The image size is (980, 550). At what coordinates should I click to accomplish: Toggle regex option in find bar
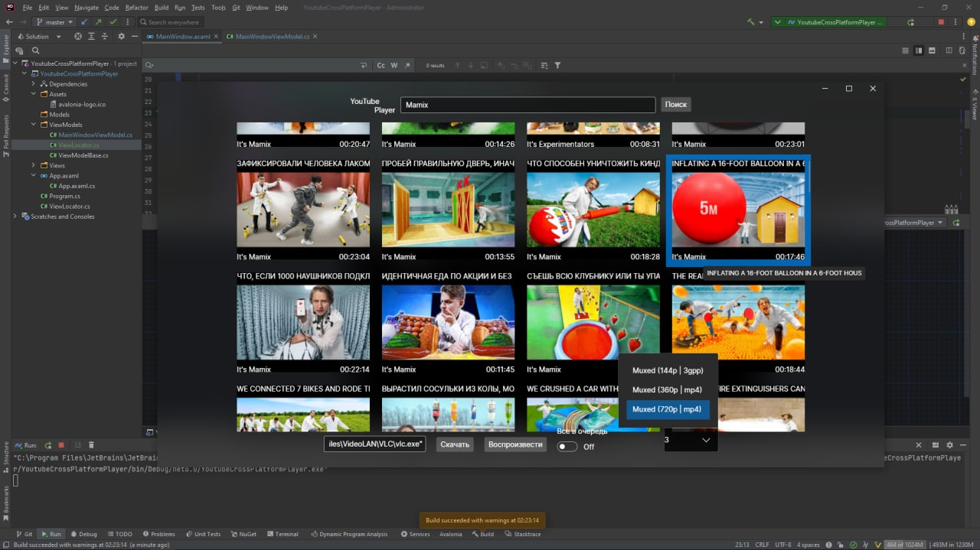407,65
